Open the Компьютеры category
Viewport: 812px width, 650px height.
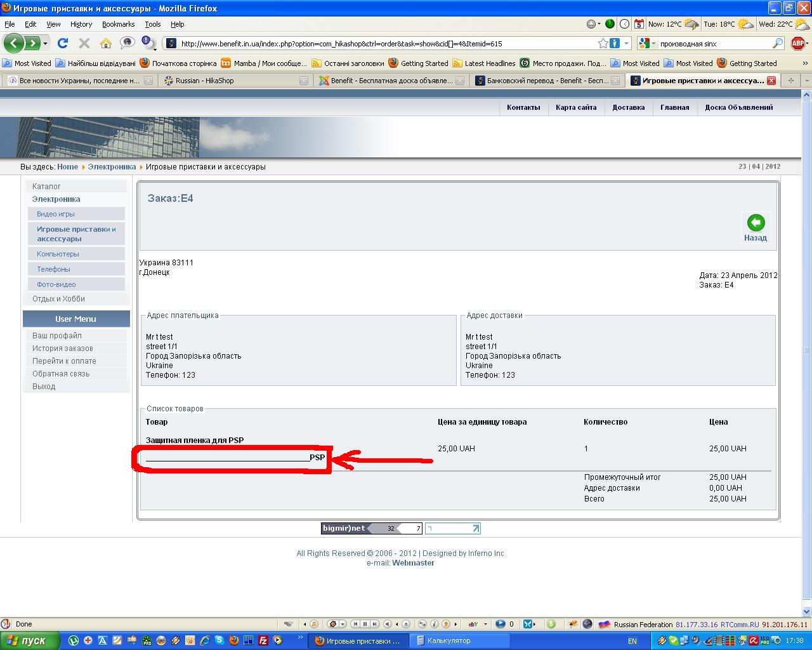(x=76, y=254)
